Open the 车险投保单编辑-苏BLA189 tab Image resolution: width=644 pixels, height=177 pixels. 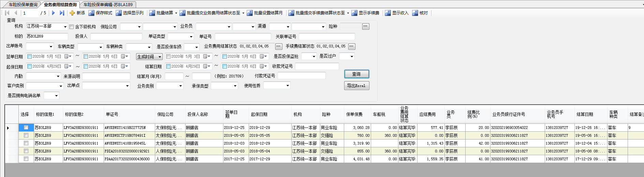click(108, 4)
